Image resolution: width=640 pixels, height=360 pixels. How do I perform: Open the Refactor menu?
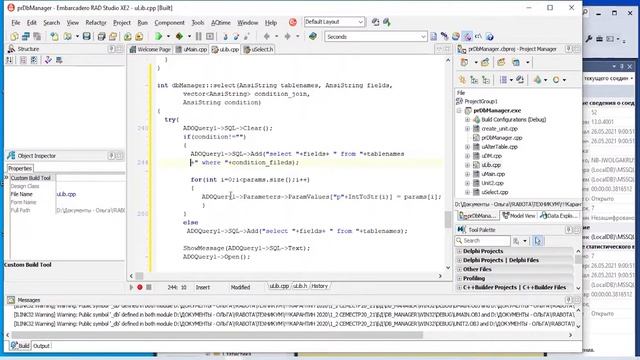(96, 22)
